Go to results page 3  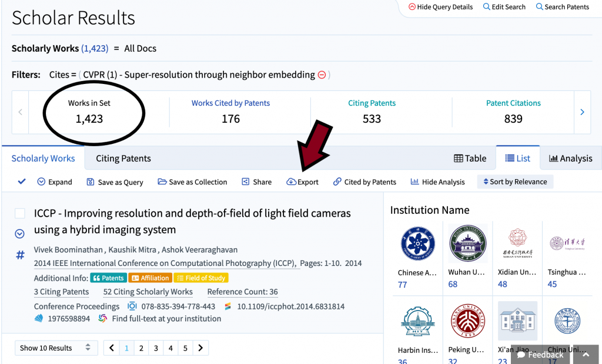[x=156, y=348]
